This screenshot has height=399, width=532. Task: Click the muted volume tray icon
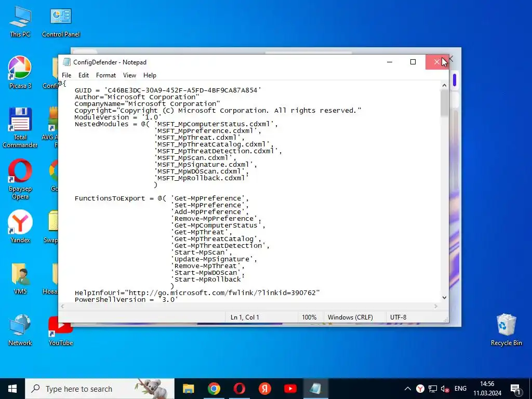tap(445, 389)
